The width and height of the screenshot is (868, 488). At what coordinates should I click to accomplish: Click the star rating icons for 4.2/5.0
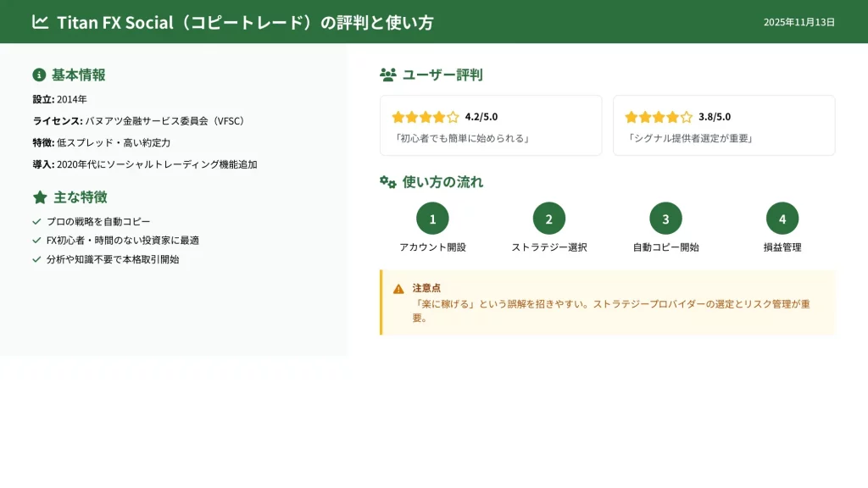426,117
